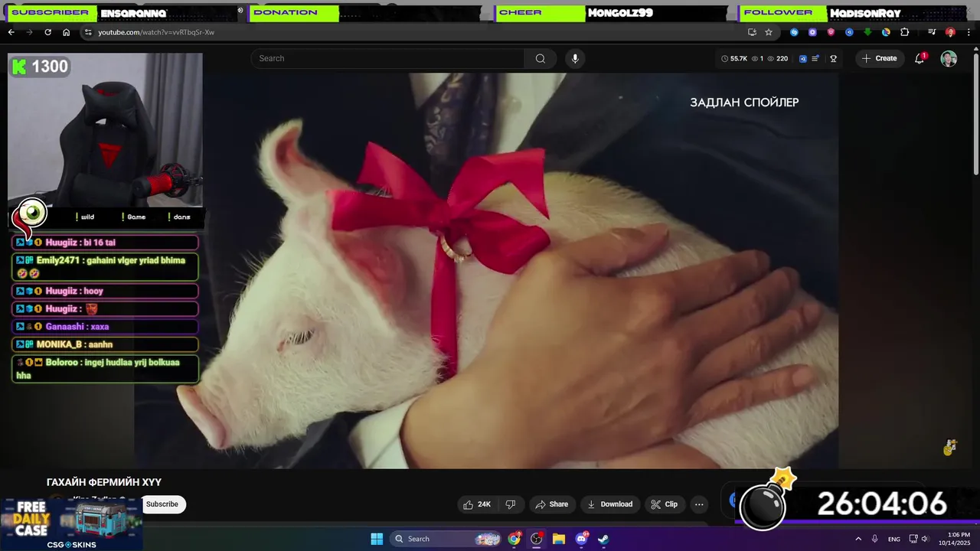The height and width of the screenshot is (551, 980).
Task: Create a Clip of the video
Action: 665,504
